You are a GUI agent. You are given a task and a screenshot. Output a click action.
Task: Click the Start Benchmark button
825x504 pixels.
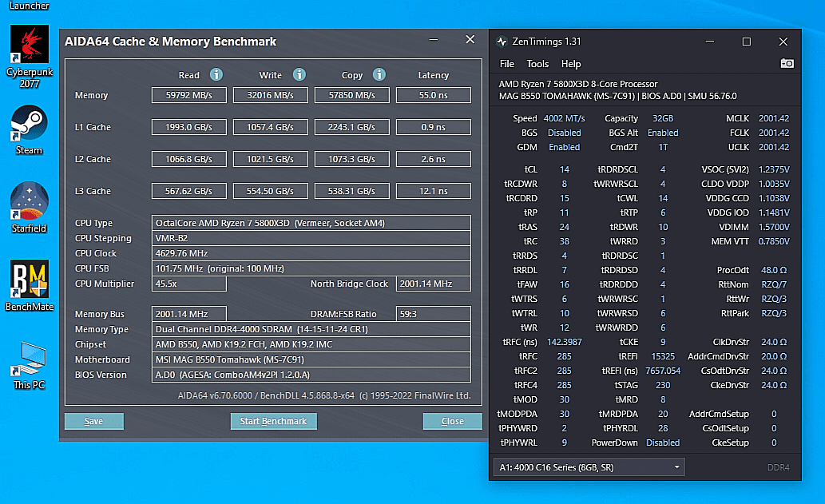tap(273, 421)
